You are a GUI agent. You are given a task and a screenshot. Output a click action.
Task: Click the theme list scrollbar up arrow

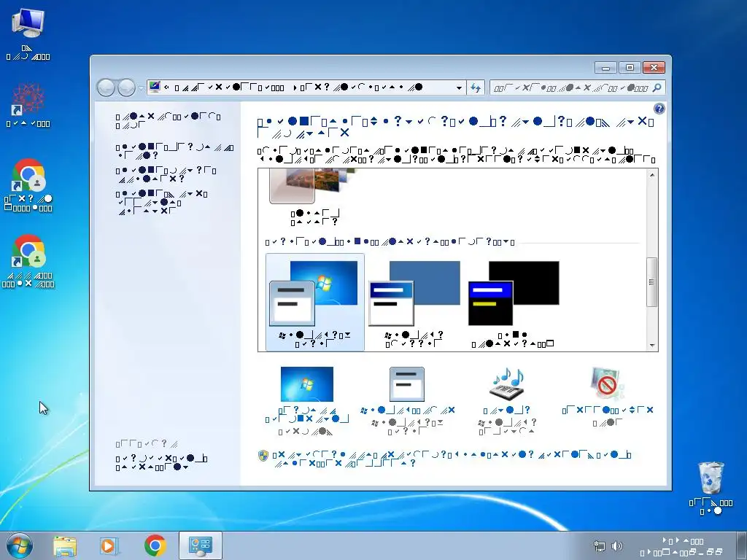click(x=652, y=175)
